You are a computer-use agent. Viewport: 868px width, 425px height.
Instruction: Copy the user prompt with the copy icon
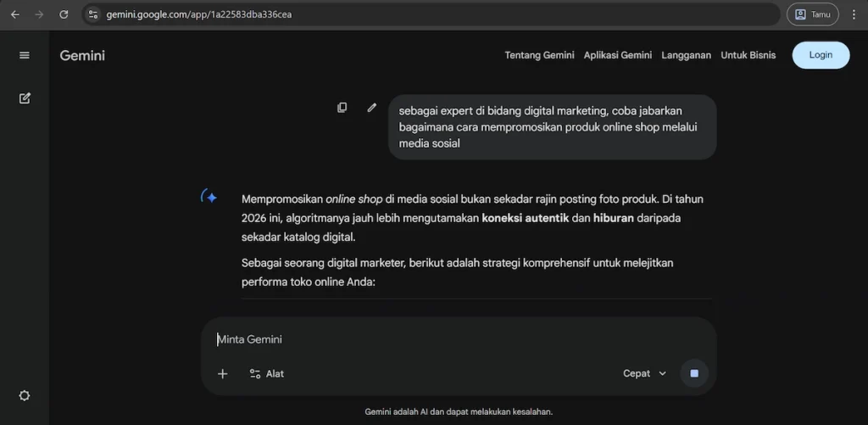342,108
